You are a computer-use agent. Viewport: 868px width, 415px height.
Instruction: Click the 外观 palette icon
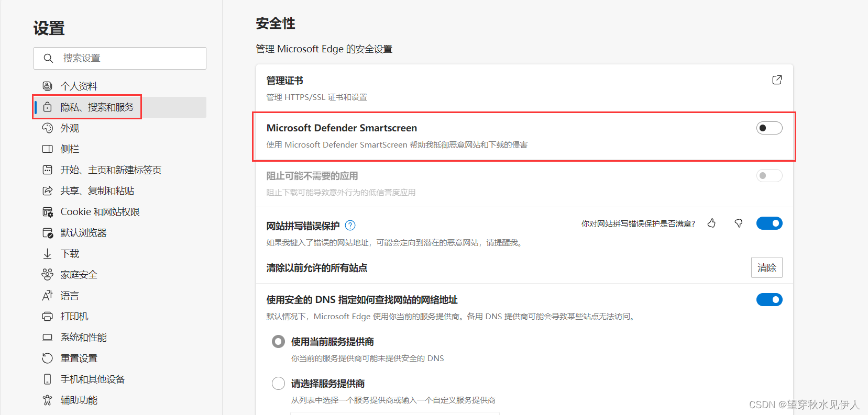click(x=47, y=128)
